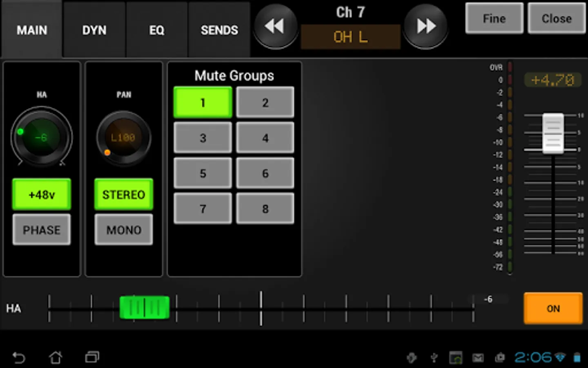Open the mail notification icon
588x368 pixels.
[478, 358]
